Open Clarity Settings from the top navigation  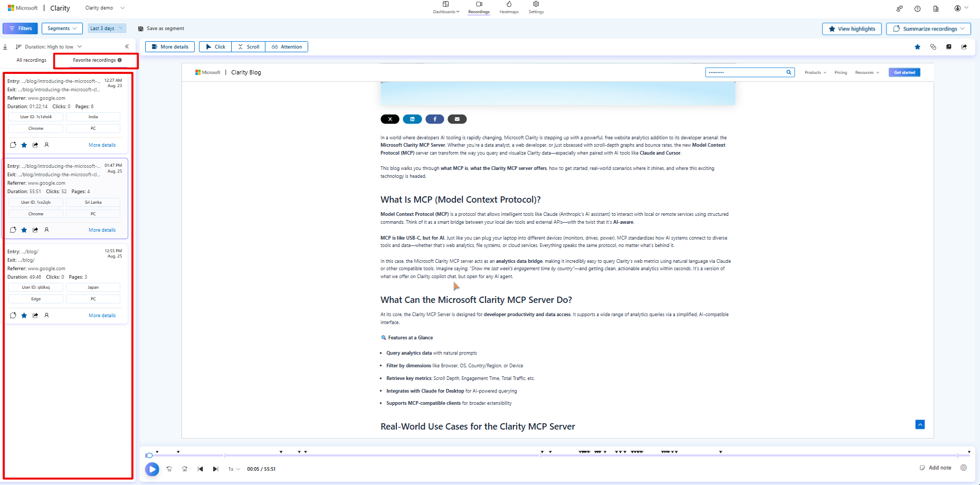(536, 7)
